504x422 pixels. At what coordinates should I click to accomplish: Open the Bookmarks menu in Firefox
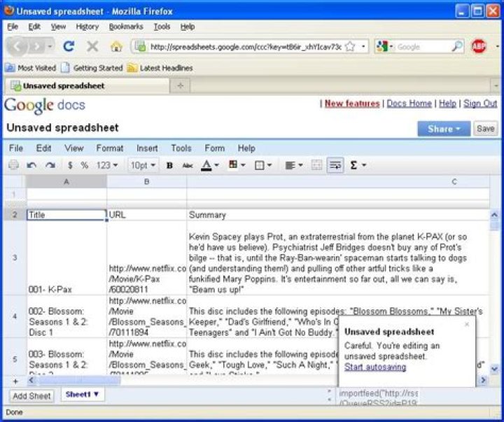(126, 27)
